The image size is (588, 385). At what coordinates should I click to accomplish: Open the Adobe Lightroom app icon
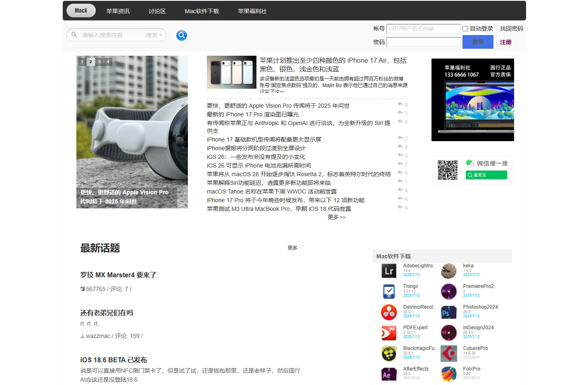[389, 271]
